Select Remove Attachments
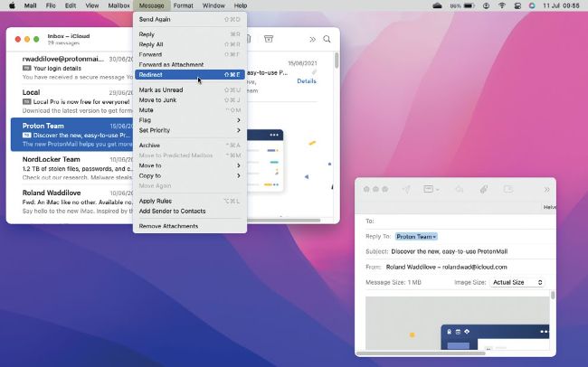Viewport: 588px width, 367px height. [x=190, y=226]
